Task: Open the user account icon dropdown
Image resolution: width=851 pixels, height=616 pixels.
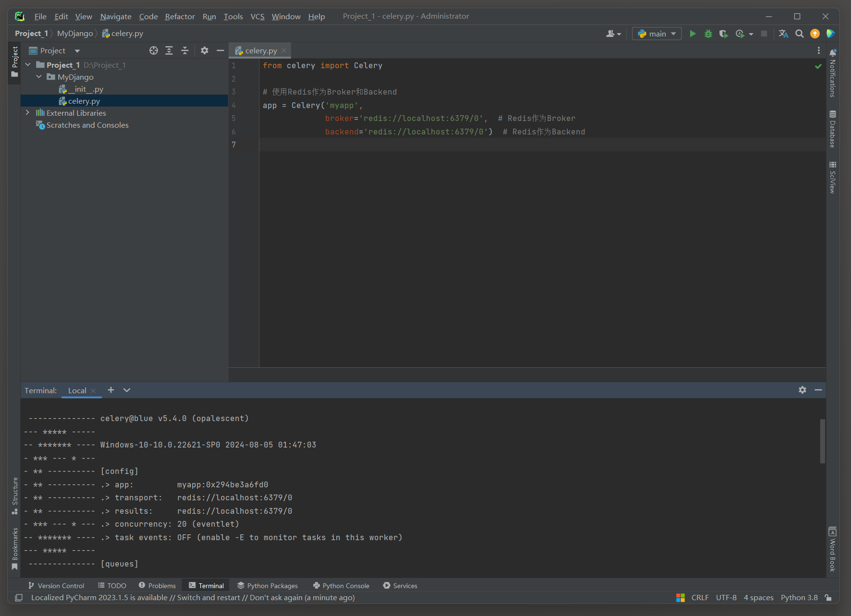Action: (613, 34)
